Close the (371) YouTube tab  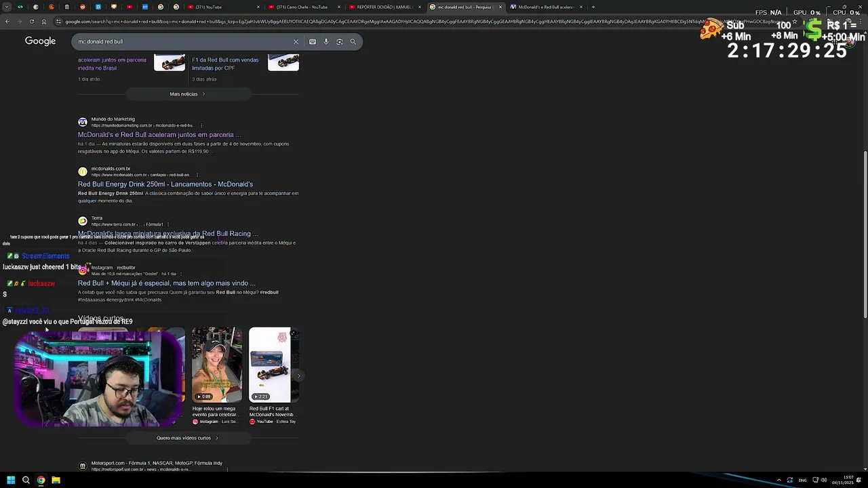pyautogui.click(x=258, y=7)
